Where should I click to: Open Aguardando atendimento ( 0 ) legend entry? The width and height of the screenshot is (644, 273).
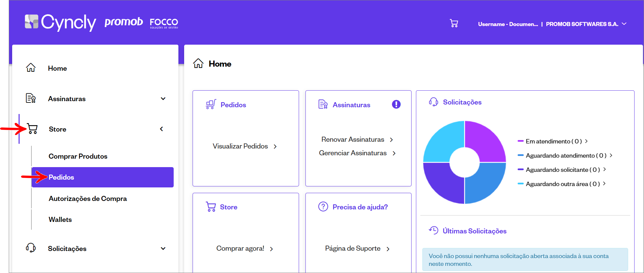click(566, 156)
